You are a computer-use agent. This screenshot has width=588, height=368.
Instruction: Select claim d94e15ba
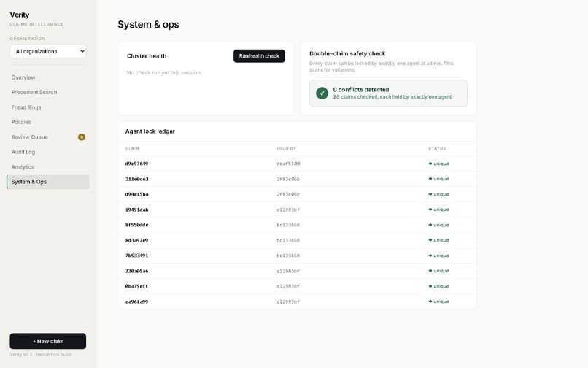click(136, 194)
